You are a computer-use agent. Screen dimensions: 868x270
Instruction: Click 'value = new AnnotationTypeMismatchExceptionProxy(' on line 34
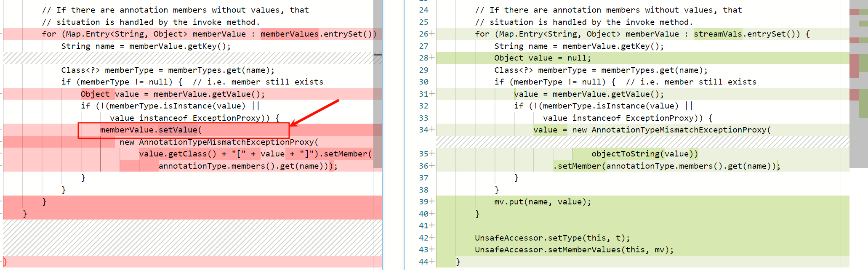[652, 130]
